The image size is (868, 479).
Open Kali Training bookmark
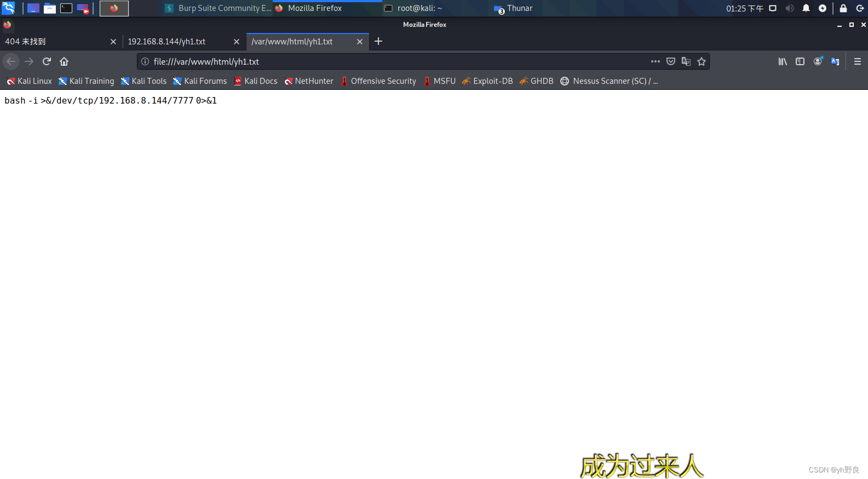pyautogui.click(x=87, y=81)
